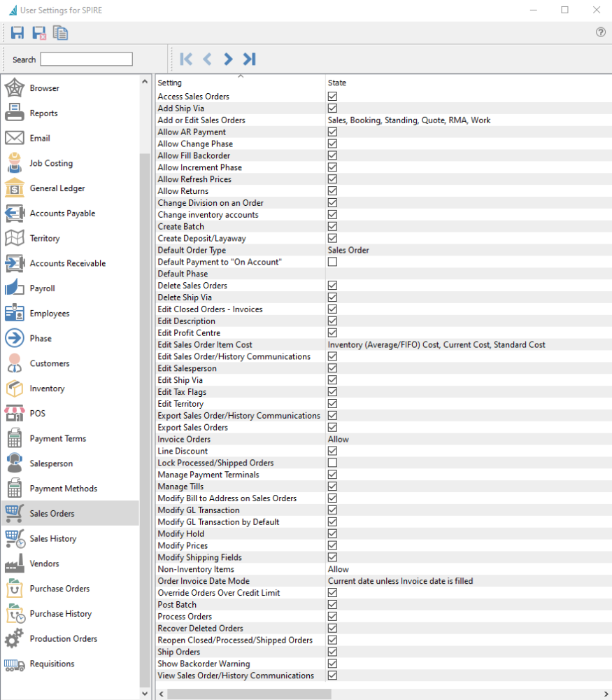Viewport: 612px width, 700px height.
Task: Select Purchase History in sidebar
Action: coord(70,614)
